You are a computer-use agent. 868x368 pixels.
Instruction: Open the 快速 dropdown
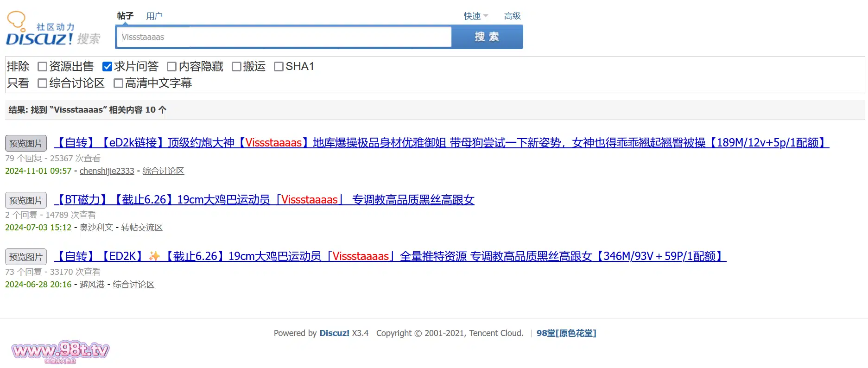476,16
